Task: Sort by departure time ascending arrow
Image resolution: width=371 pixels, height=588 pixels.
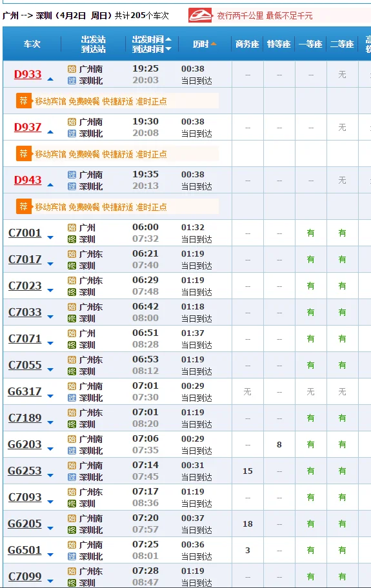Action: tap(168, 39)
